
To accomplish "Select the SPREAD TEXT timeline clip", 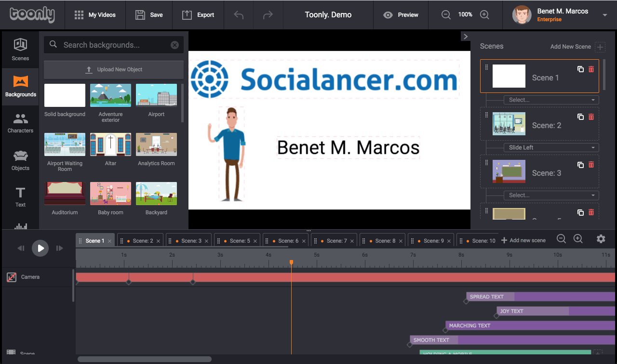I will coord(540,297).
